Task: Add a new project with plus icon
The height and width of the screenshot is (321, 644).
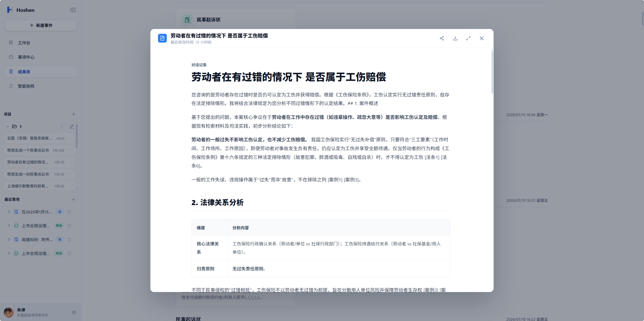Action: pos(73,114)
